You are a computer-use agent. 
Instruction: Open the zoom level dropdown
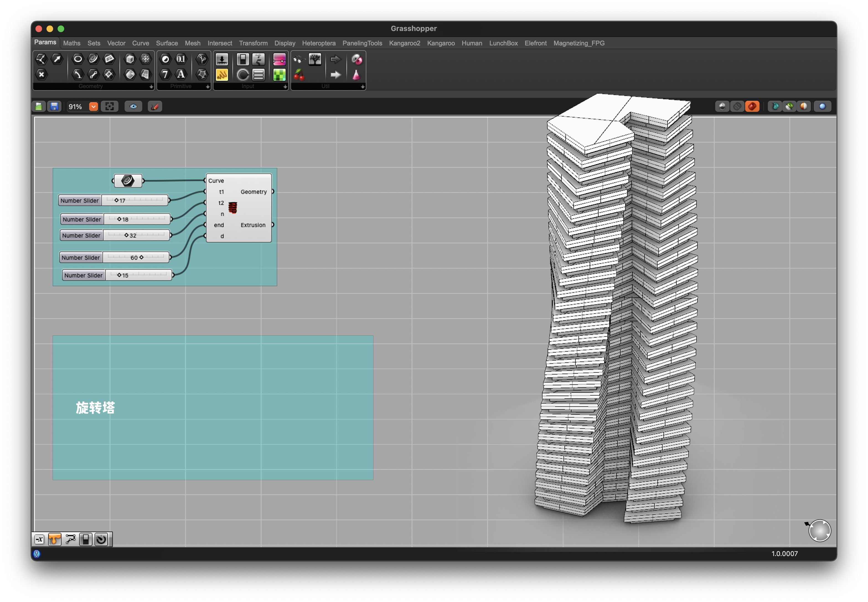(x=93, y=106)
